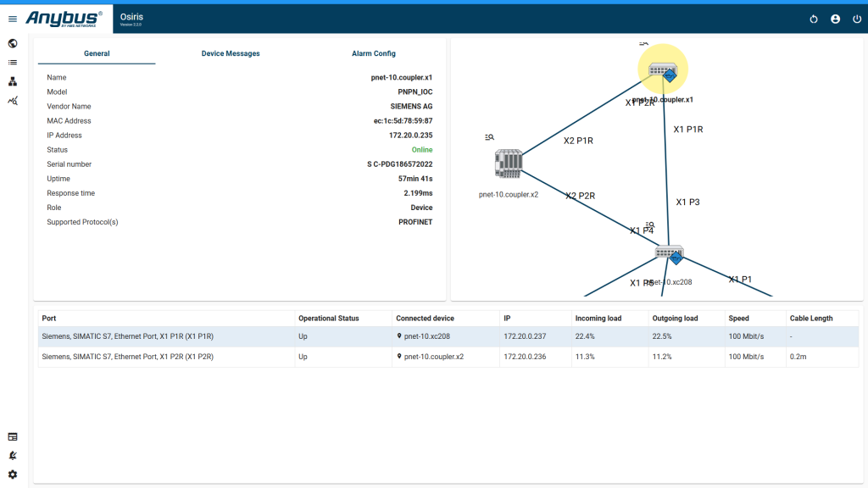Click IP cell 172.20.0.237

click(x=525, y=336)
